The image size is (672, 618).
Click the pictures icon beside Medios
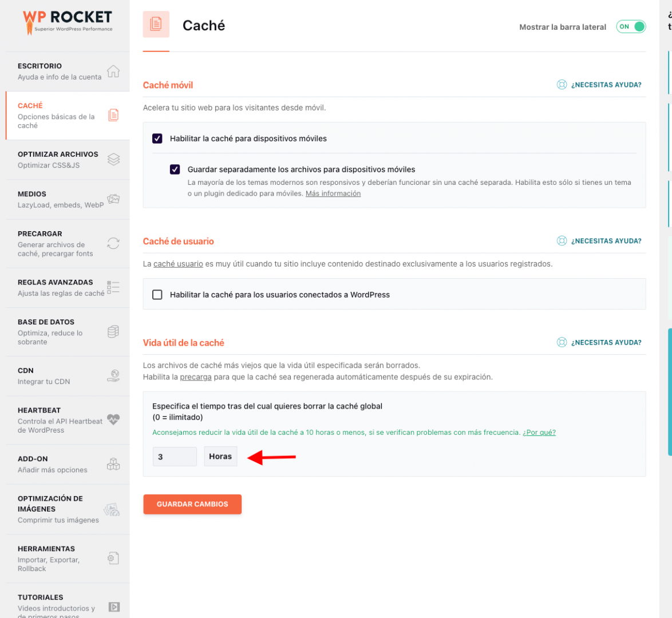tap(113, 199)
